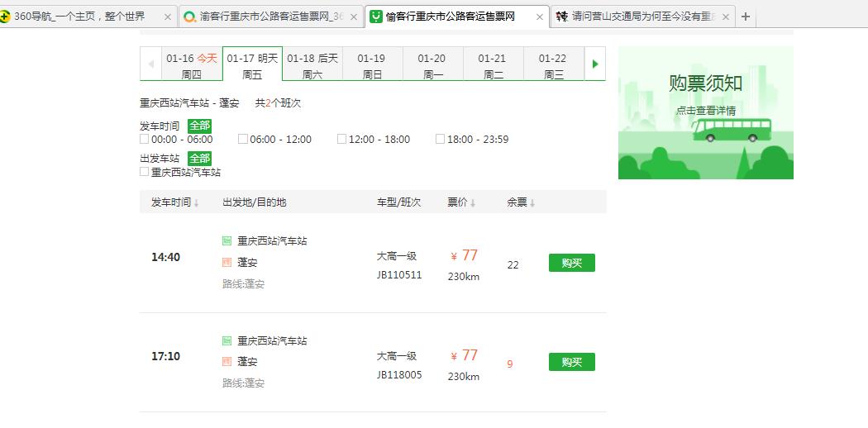Open a new browser tab with plus icon
868x428 pixels.
click(x=745, y=17)
